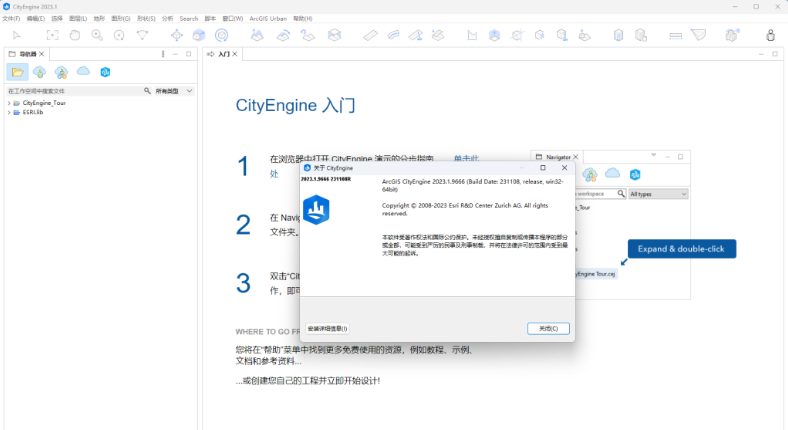Switch to the 入门 tab
The height and width of the screenshot is (430, 788).
tap(223, 54)
